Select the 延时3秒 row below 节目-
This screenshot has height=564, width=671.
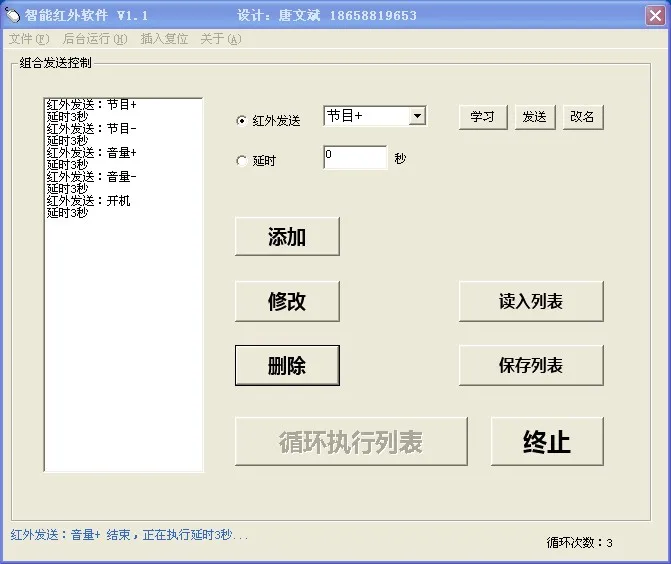(x=123, y=140)
